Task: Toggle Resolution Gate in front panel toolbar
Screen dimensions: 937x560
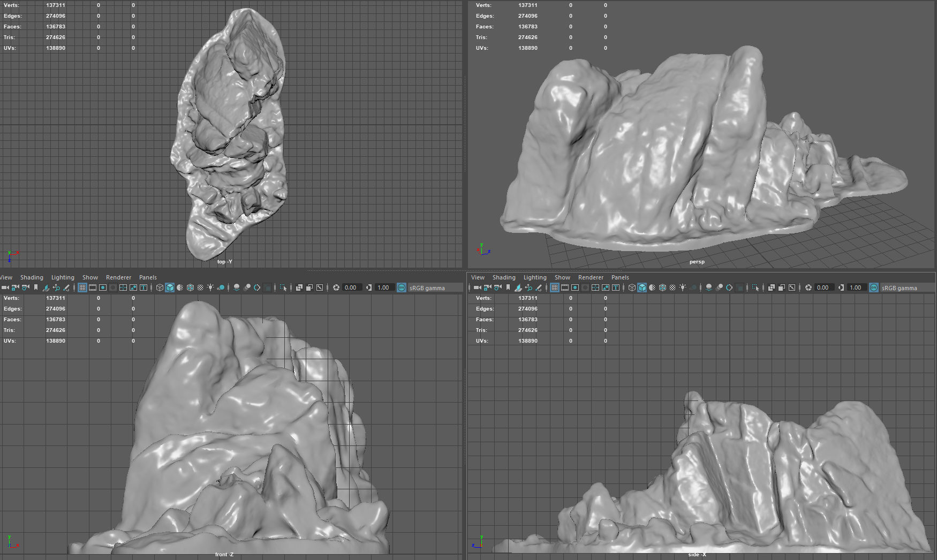Action: click(103, 287)
